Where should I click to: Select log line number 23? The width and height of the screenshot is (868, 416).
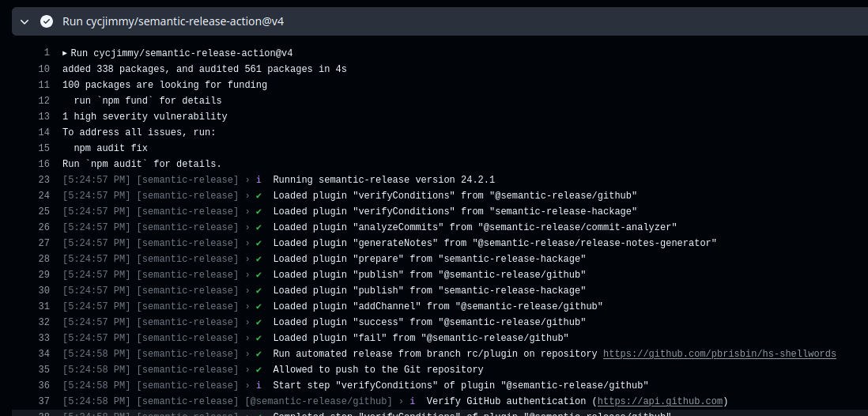44,180
